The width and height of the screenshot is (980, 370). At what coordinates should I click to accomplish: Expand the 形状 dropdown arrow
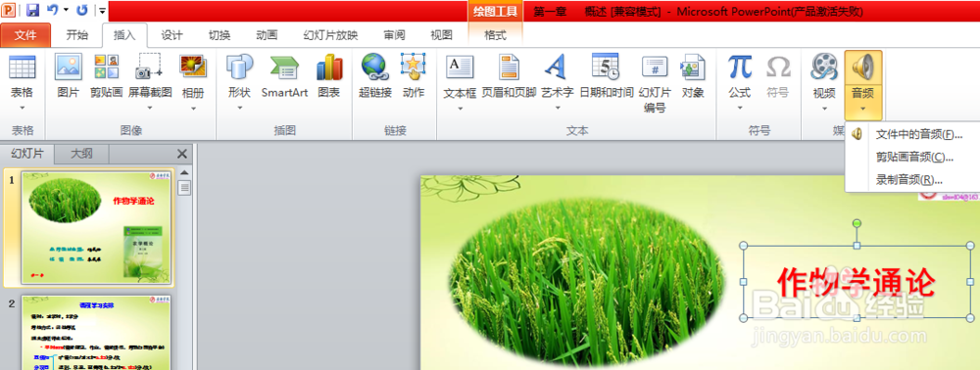point(239,108)
